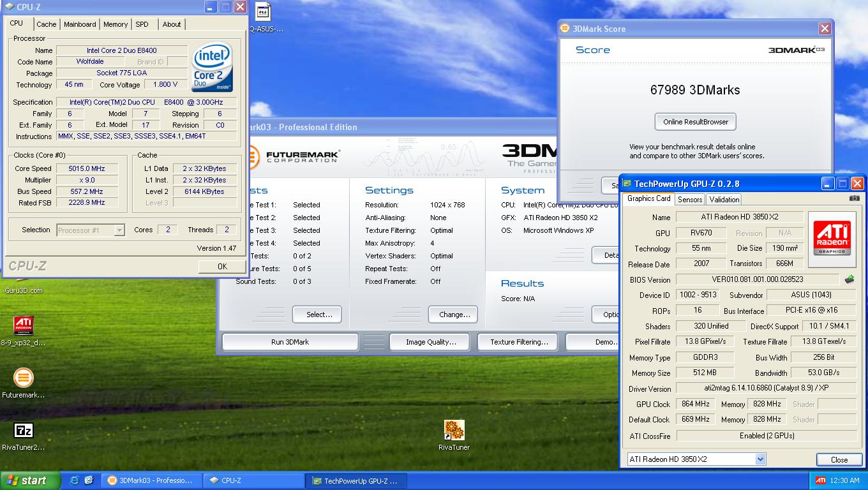Expand the ATI Radeon HD 3850 X2 dropdown
This screenshot has height=490, width=868.
[759, 459]
